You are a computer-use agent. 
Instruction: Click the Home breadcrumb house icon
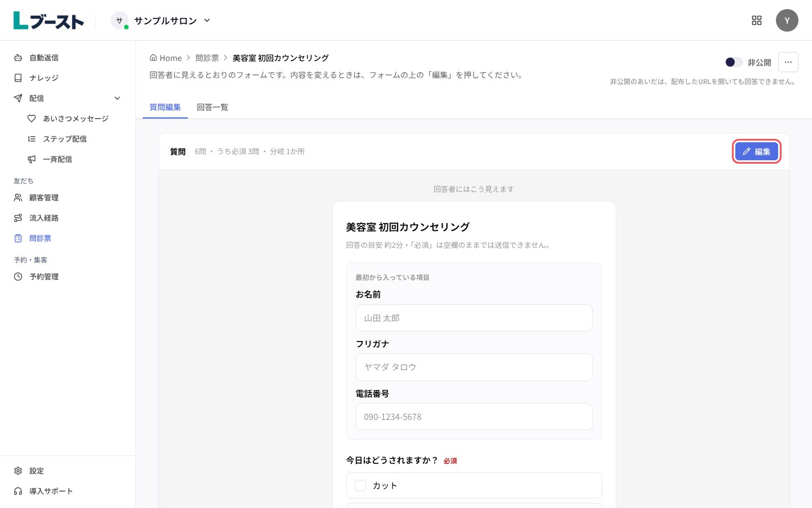pos(153,58)
